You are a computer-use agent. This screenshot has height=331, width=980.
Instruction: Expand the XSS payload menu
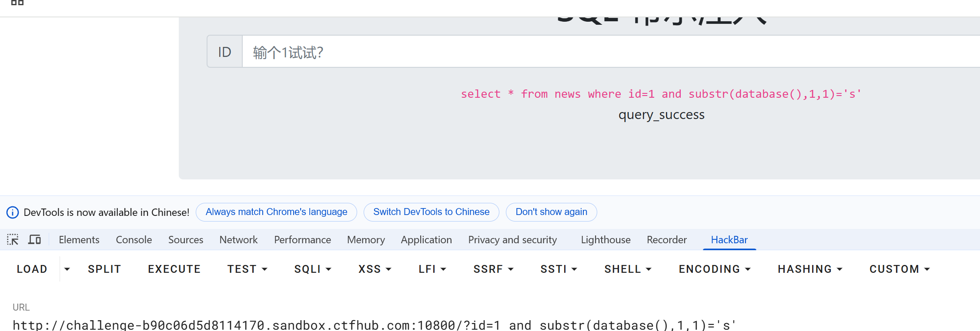click(x=375, y=269)
